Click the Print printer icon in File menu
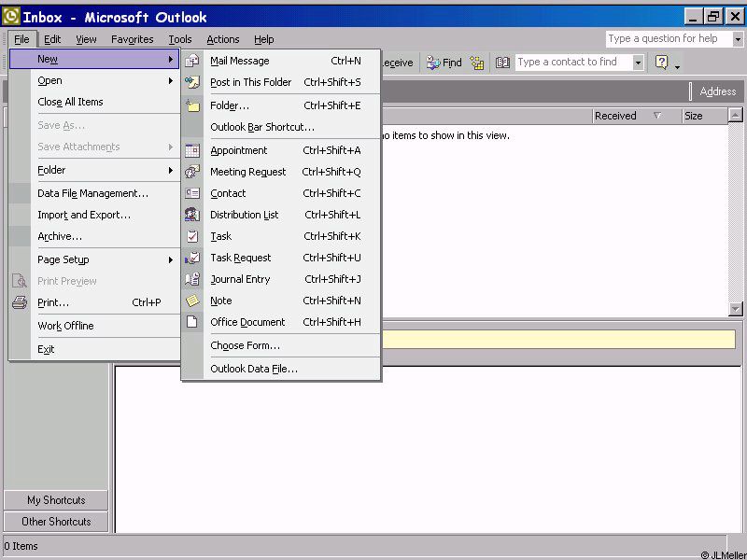Viewport: 747px width, 560px height. 20,302
